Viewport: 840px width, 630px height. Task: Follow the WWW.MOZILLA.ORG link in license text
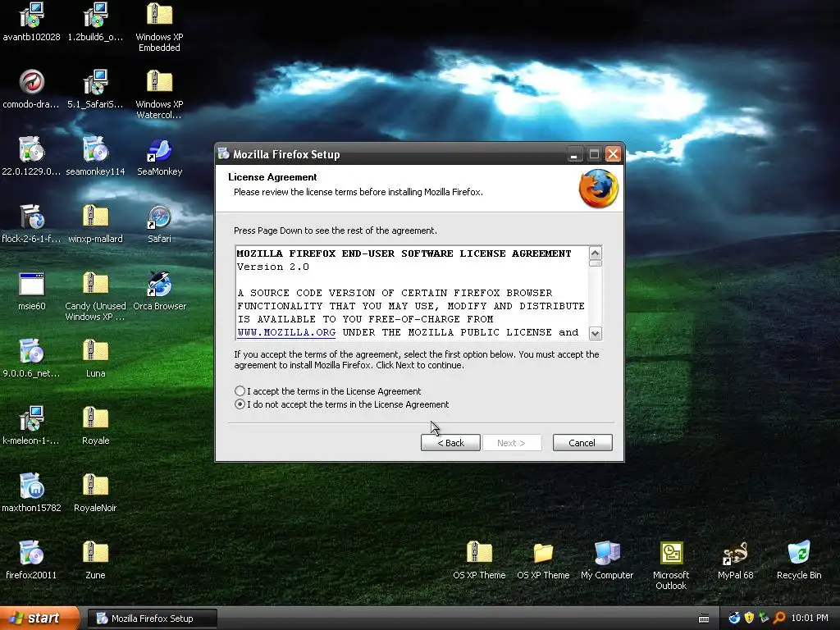tap(286, 332)
